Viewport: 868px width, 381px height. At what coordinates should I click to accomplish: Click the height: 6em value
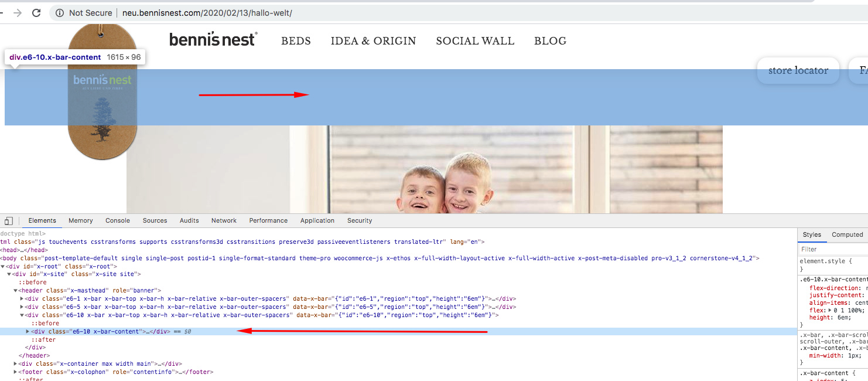point(842,318)
